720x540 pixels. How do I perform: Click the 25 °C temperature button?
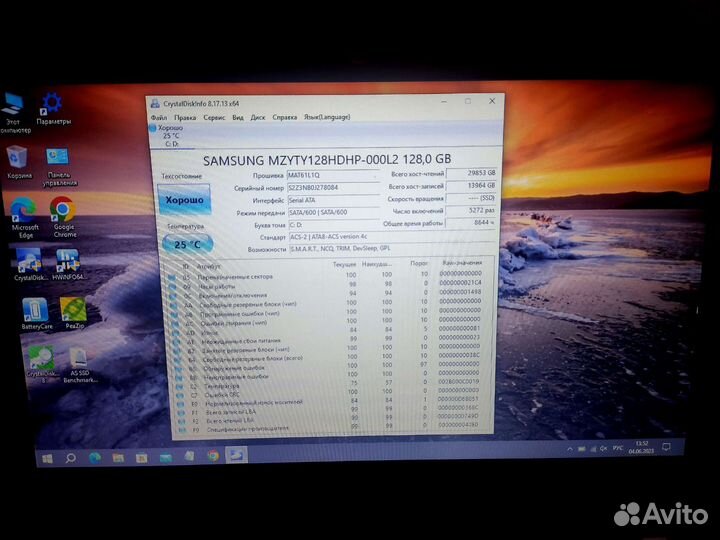pos(187,244)
